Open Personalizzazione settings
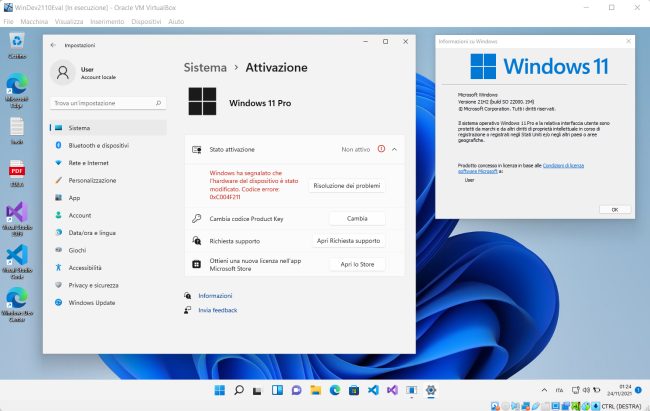Viewport: 650px width, 411px height. (108, 180)
